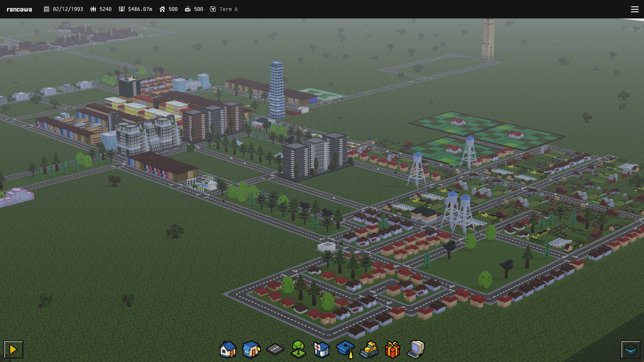The height and width of the screenshot is (362, 644).
Task: Open the residential house build tool
Action: [x=228, y=349]
